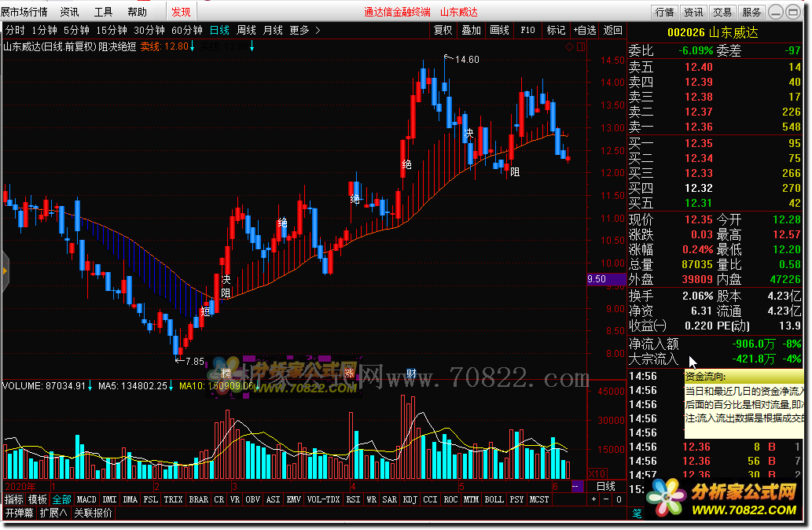Apply the MACD indicator

[86, 499]
